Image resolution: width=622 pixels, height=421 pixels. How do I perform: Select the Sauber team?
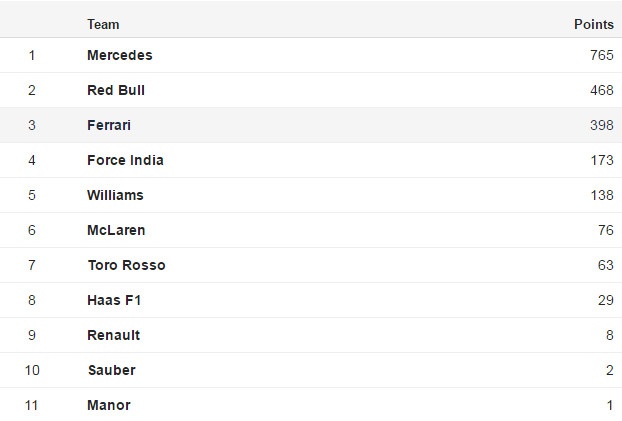pos(111,370)
